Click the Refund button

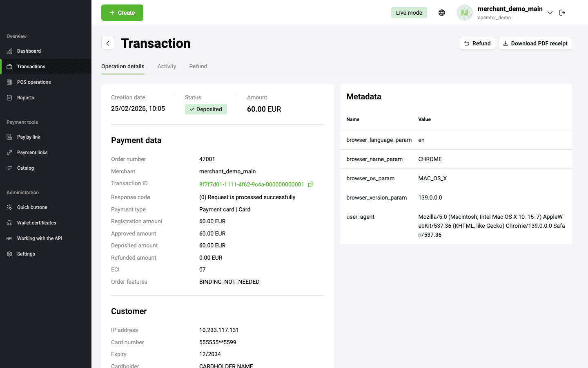[477, 43]
